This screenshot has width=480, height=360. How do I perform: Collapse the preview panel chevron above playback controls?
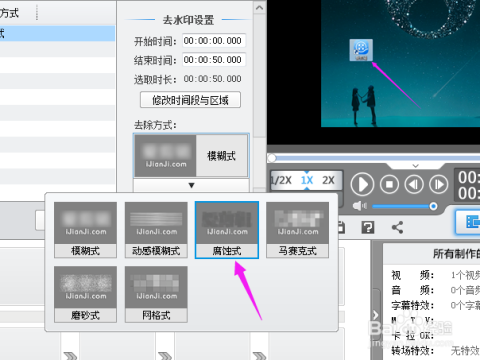click(x=415, y=166)
